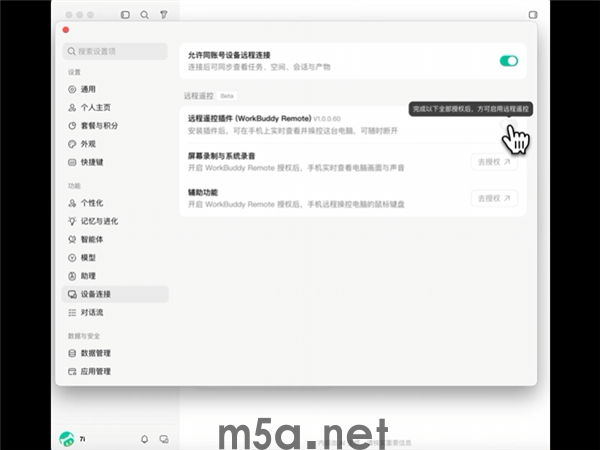
Task: Click the 允许同账号设备远程连接 title text
Action: (229, 55)
